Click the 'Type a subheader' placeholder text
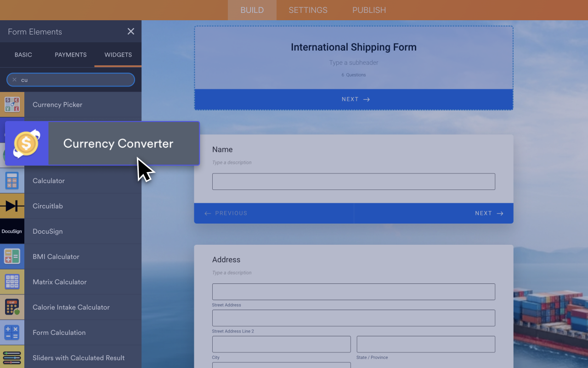The image size is (588, 368). 353,63
